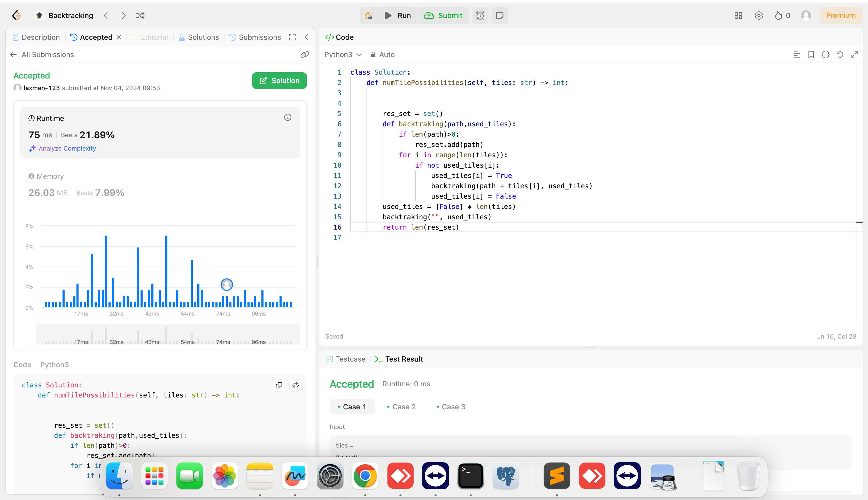
Task: Select the Case 2 test case
Action: click(401, 407)
